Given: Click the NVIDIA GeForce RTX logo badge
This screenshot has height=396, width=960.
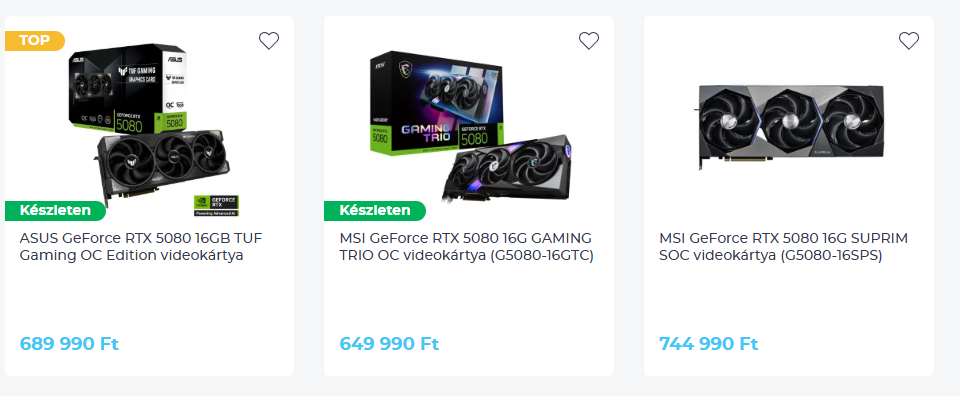Looking at the screenshot, I should [x=216, y=206].
